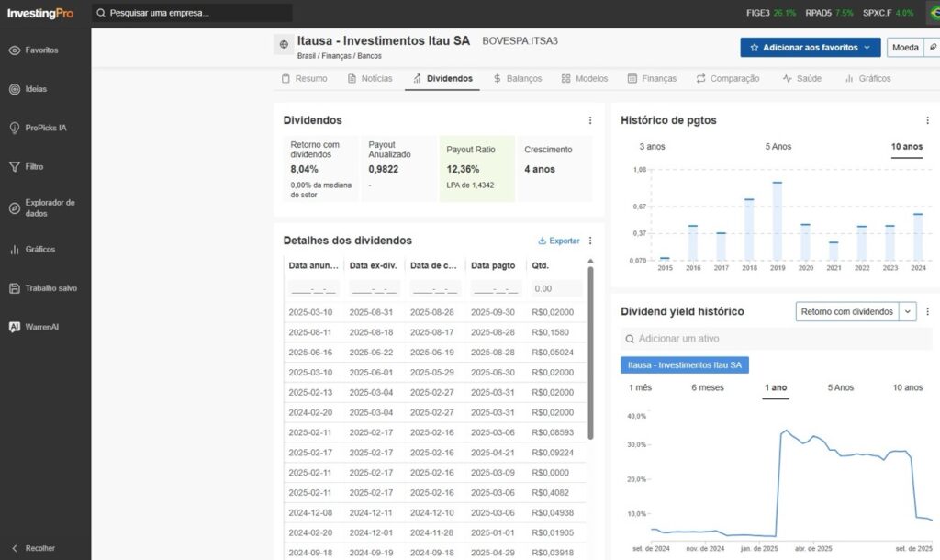Click the dividend table vertical scrollbar
Viewport: 940px width, 560px height.
590,353
